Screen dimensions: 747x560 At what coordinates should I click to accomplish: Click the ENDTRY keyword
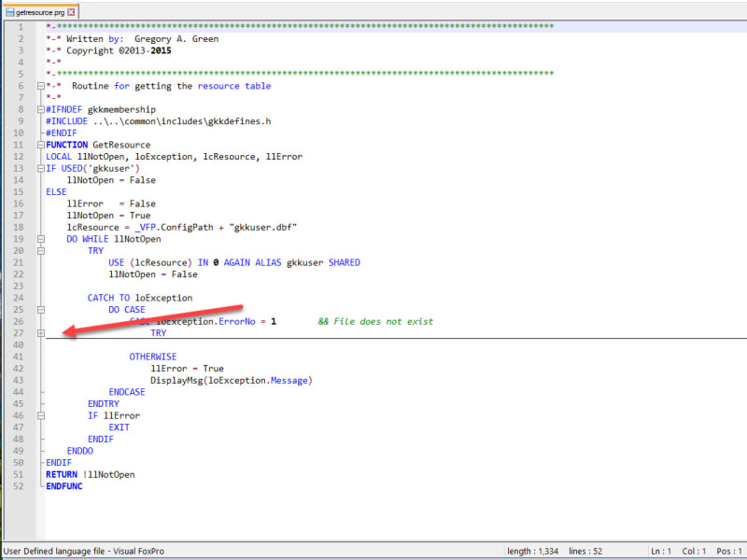tap(104, 404)
